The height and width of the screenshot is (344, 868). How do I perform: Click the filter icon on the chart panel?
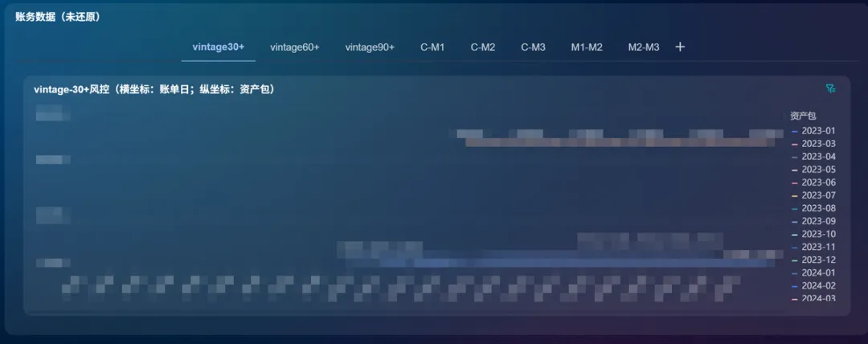831,88
